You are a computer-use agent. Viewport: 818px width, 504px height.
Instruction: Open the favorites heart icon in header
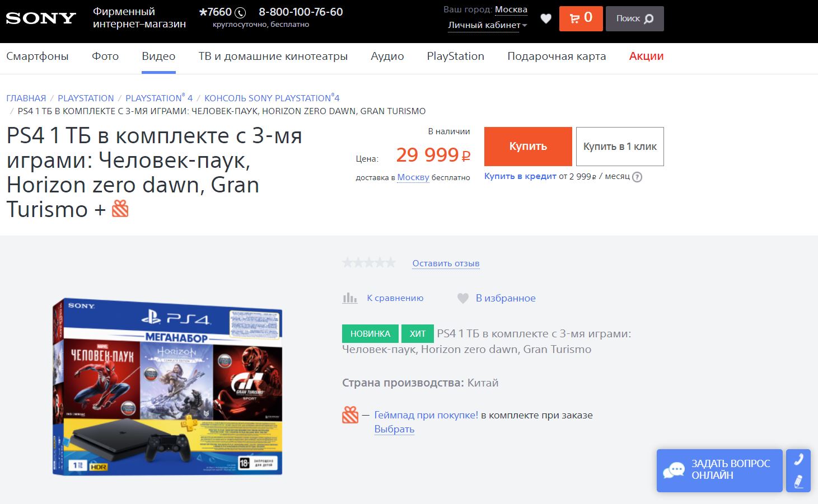pyautogui.click(x=546, y=18)
